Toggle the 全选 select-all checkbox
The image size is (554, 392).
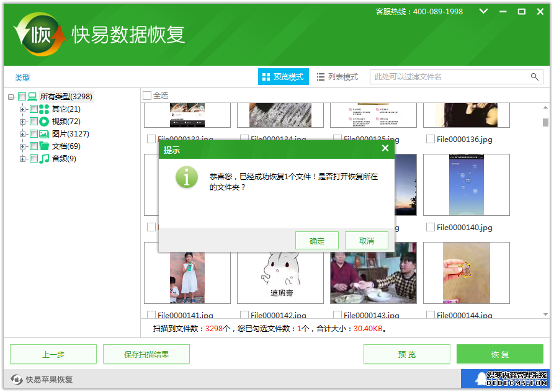(147, 96)
